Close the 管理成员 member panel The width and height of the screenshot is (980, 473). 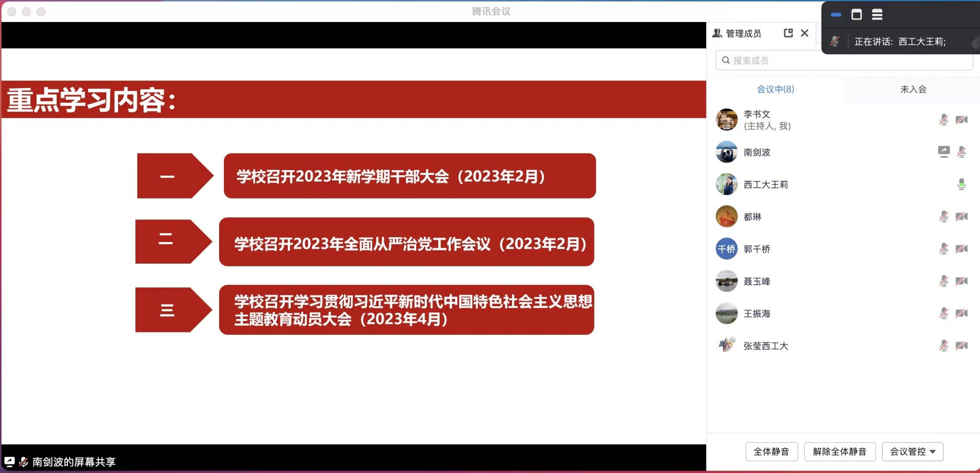[x=804, y=33]
